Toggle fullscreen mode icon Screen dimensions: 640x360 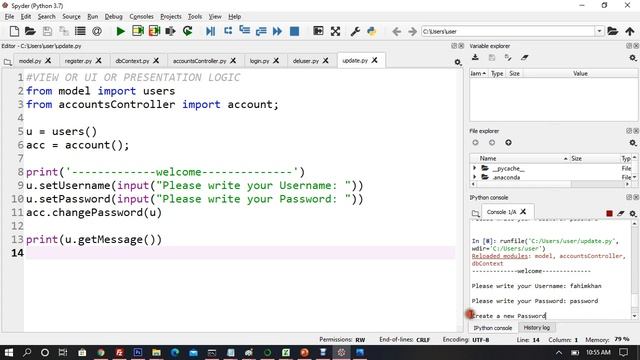pyautogui.click(x=335, y=31)
